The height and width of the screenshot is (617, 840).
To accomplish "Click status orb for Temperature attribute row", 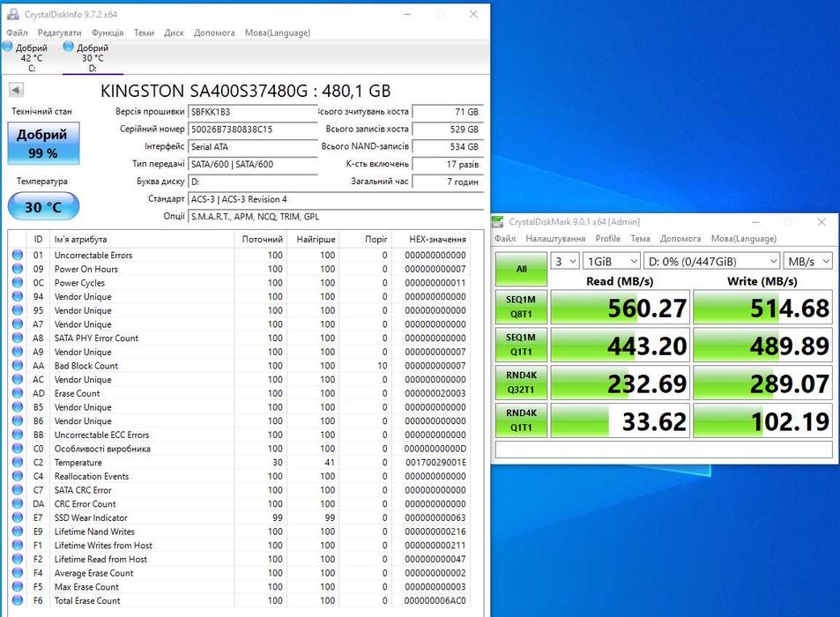I will tap(18, 462).
